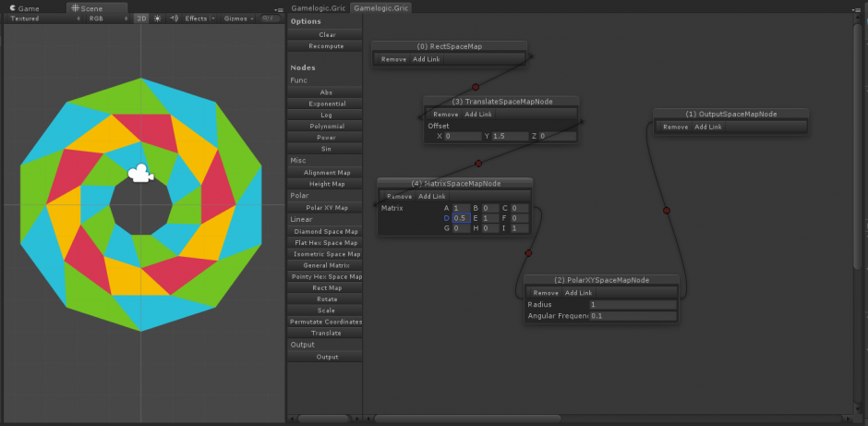
Task: Add a Flat Hex Space Map node
Action: [x=325, y=243]
